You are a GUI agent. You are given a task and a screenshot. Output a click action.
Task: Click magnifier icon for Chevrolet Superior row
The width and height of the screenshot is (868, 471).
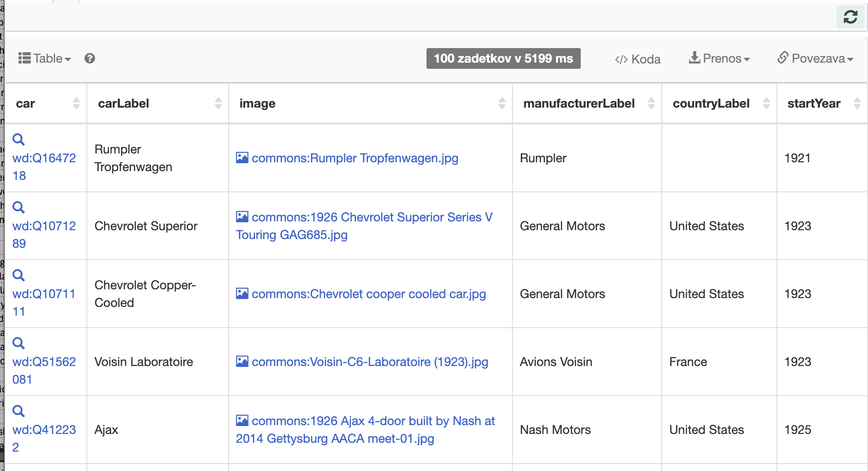(19, 207)
